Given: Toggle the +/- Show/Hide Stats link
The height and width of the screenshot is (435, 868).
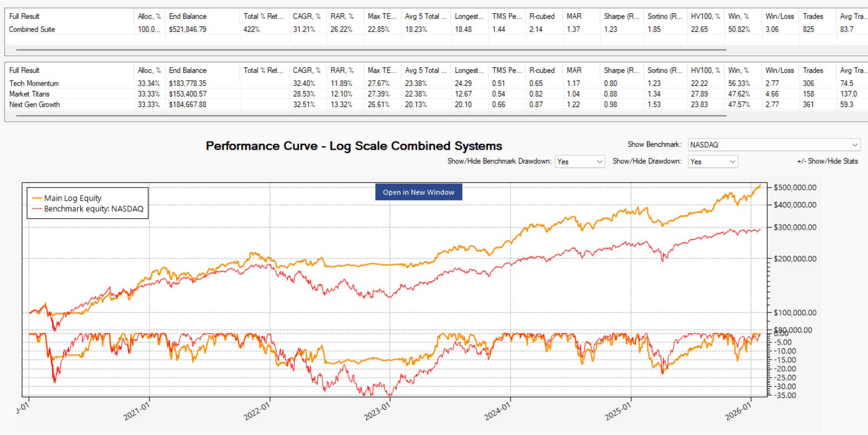Looking at the screenshot, I should pos(827,161).
